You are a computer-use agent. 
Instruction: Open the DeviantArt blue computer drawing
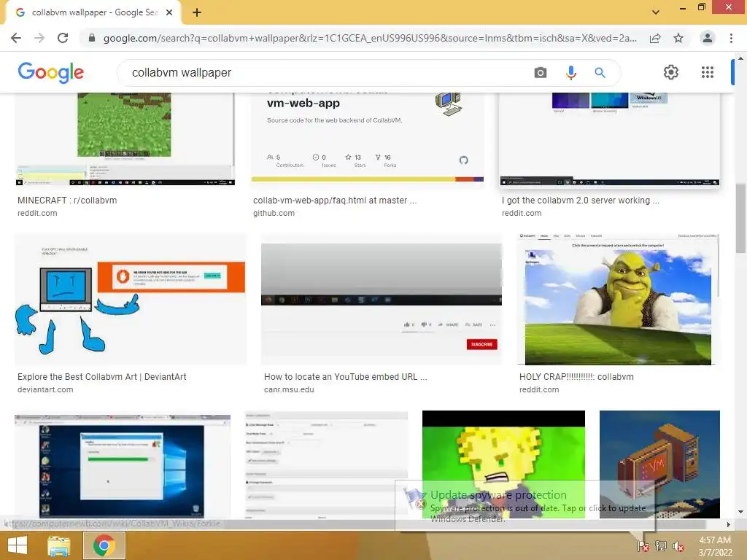click(x=131, y=300)
